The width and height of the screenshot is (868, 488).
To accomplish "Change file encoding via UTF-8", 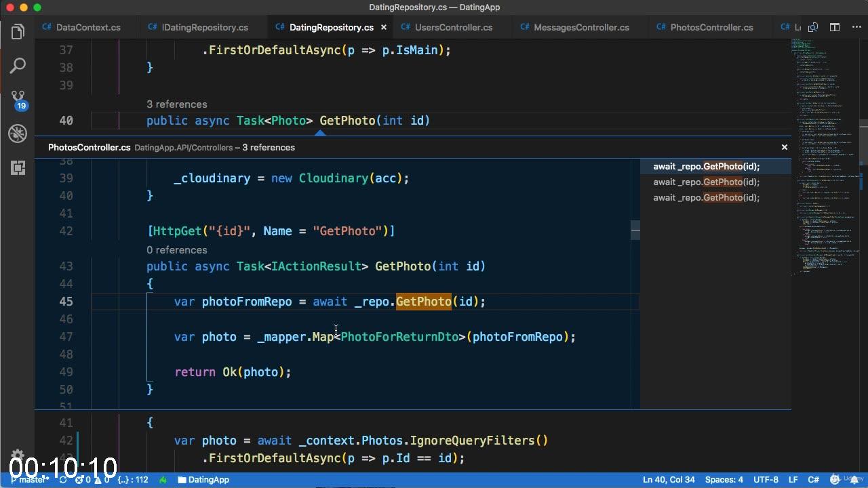I will pyautogui.click(x=766, y=480).
